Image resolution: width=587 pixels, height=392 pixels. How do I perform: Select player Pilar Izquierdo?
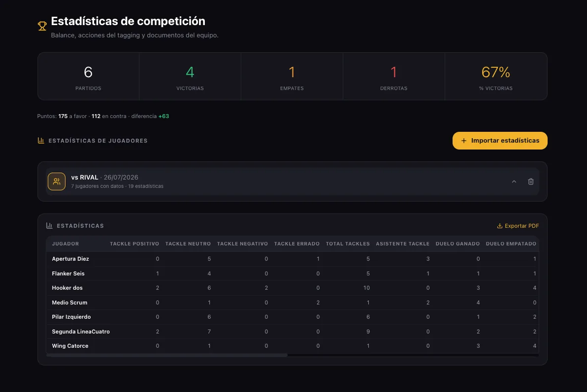coord(71,317)
